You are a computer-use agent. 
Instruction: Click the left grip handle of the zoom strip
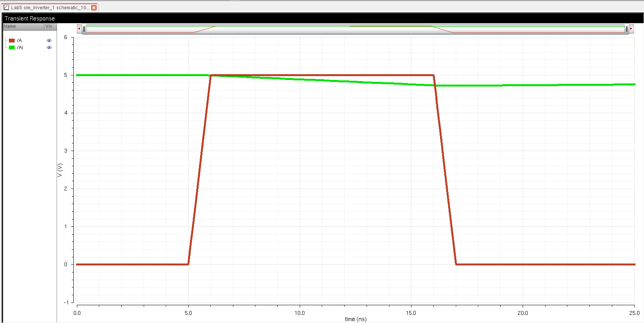(84, 29)
